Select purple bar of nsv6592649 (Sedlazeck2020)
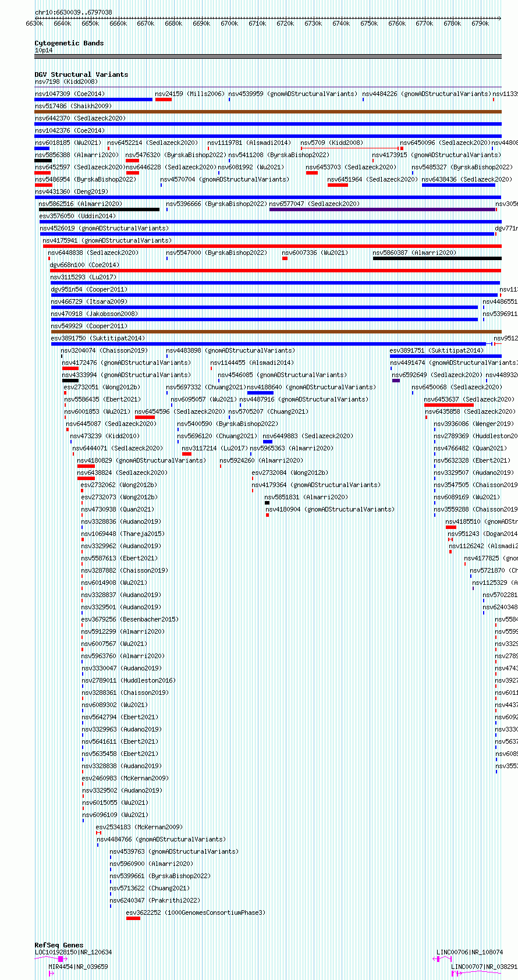518x980 pixels. (x=396, y=381)
